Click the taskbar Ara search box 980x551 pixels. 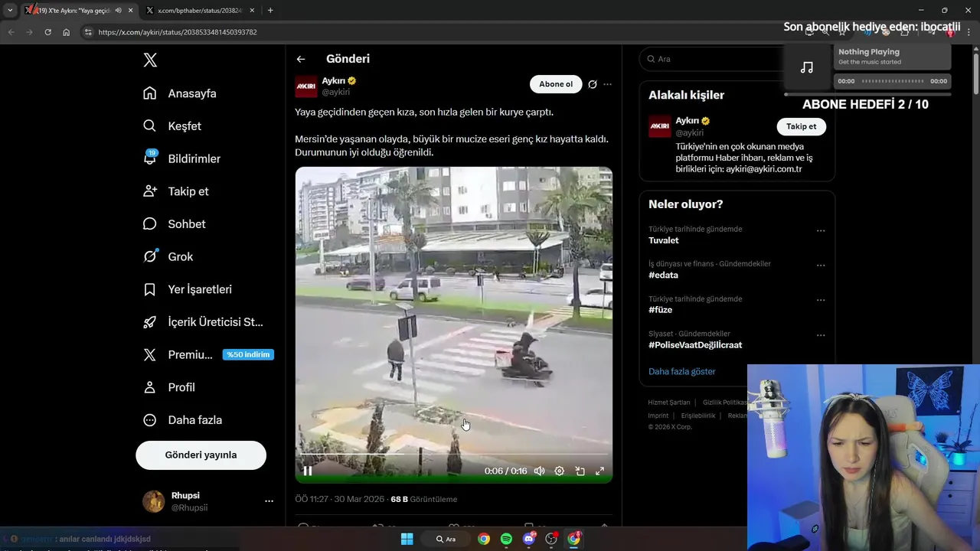click(x=446, y=539)
